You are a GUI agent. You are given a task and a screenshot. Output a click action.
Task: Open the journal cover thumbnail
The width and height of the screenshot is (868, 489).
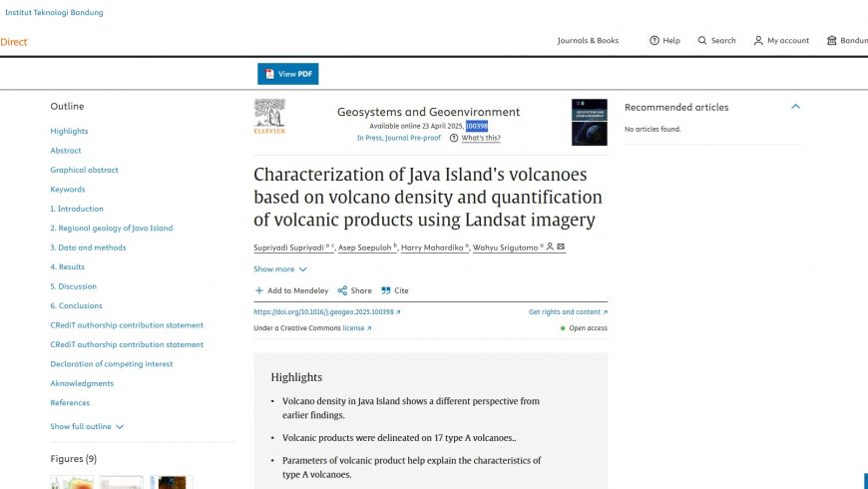click(589, 122)
